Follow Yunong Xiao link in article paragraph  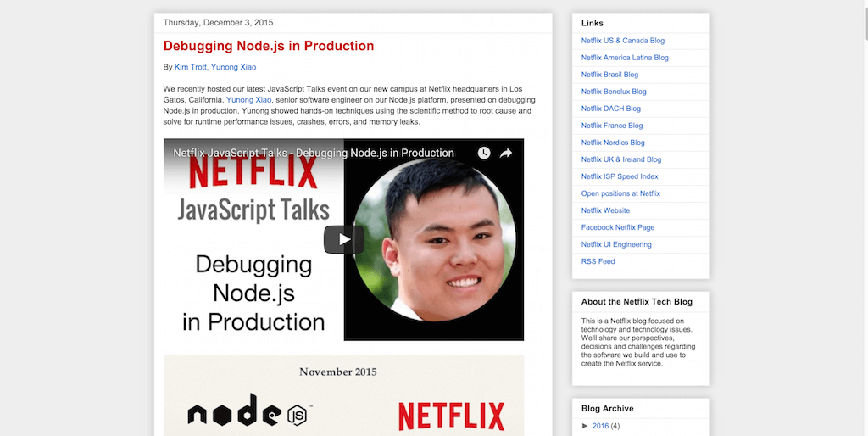[248, 100]
